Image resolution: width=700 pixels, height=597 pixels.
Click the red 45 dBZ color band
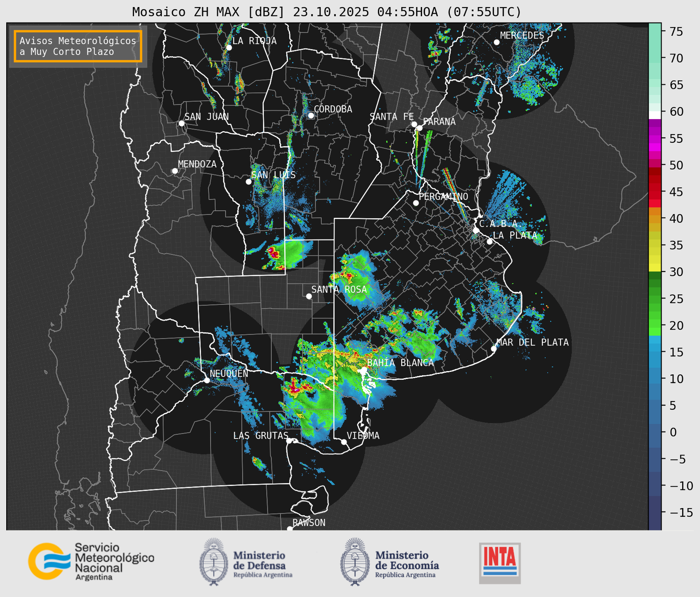coord(655,192)
